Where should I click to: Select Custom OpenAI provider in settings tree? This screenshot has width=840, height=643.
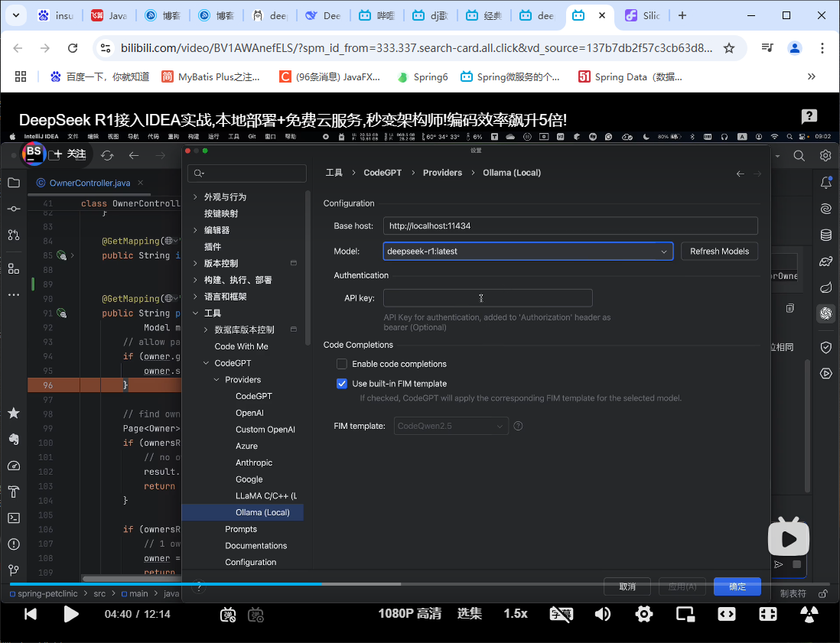tap(265, 430)
